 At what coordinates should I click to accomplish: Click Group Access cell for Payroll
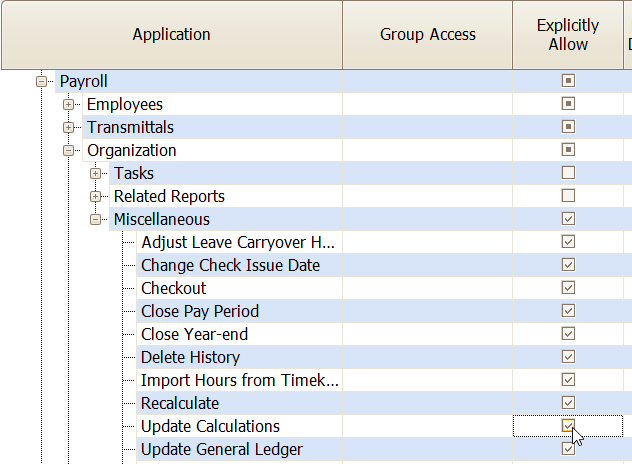428,81
